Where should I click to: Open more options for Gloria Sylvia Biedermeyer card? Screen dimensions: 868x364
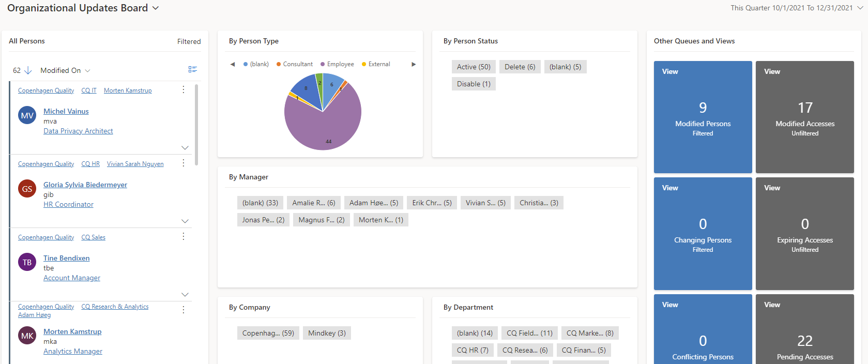pyautogui.click(x=183, y=163)
